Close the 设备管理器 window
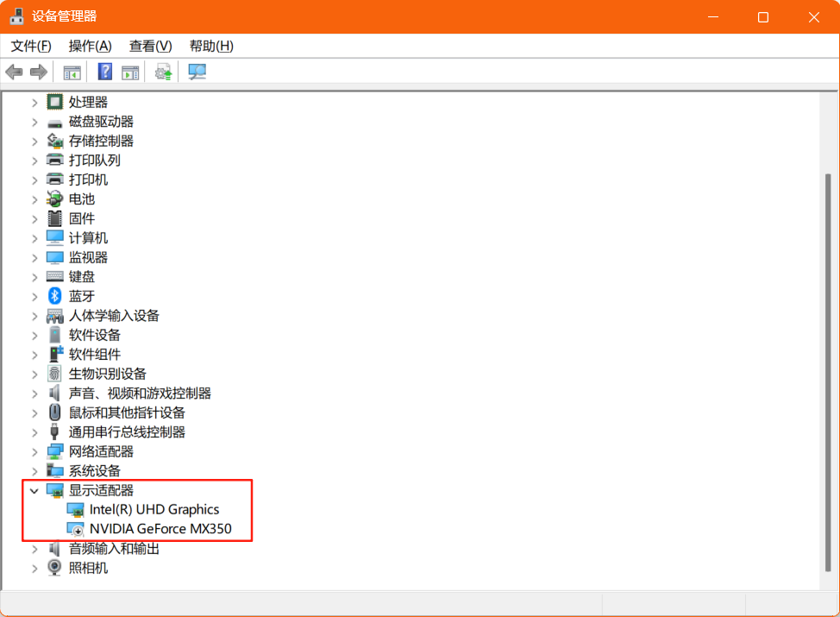Viewport: 840px width, 617px height. (x=814, y=17)
